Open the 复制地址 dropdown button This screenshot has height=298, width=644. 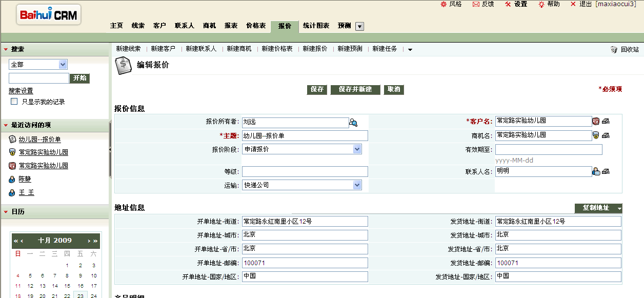(619, 208)
